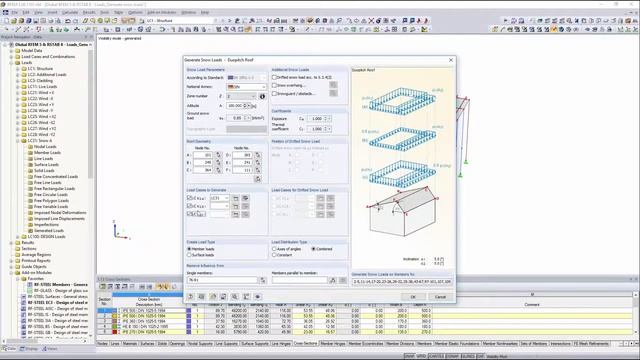640x360 pixels.
Task: Click third icon in dialog bottom toolbar
Action: point(213,297)
